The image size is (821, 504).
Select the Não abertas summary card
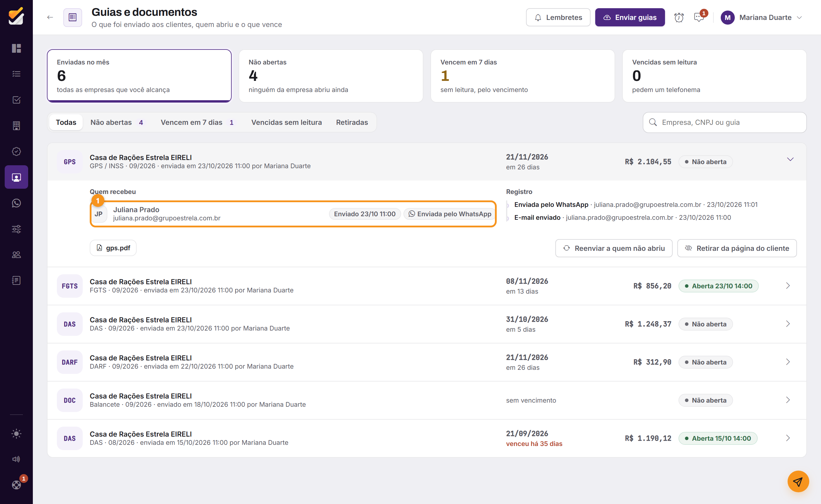point(331,76)
